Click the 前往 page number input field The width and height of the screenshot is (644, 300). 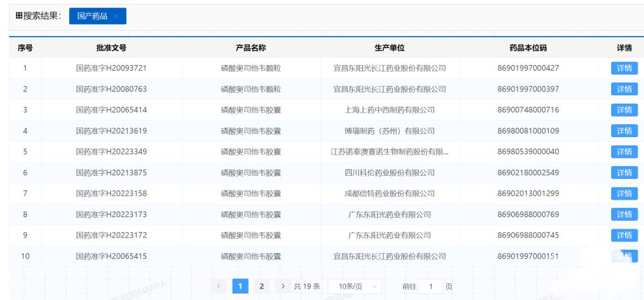pyautogui.click(x=430, y=286)
